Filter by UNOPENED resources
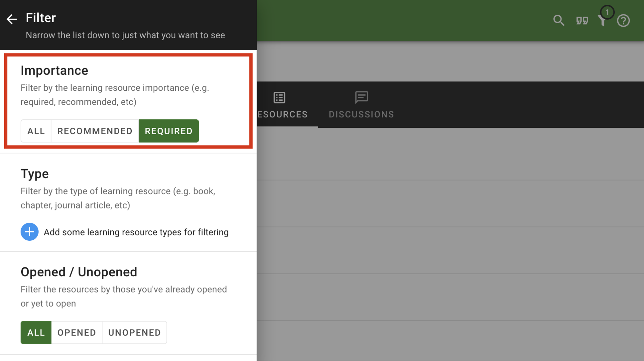Viewport: 644px width, 361px height. click(134, 332)
